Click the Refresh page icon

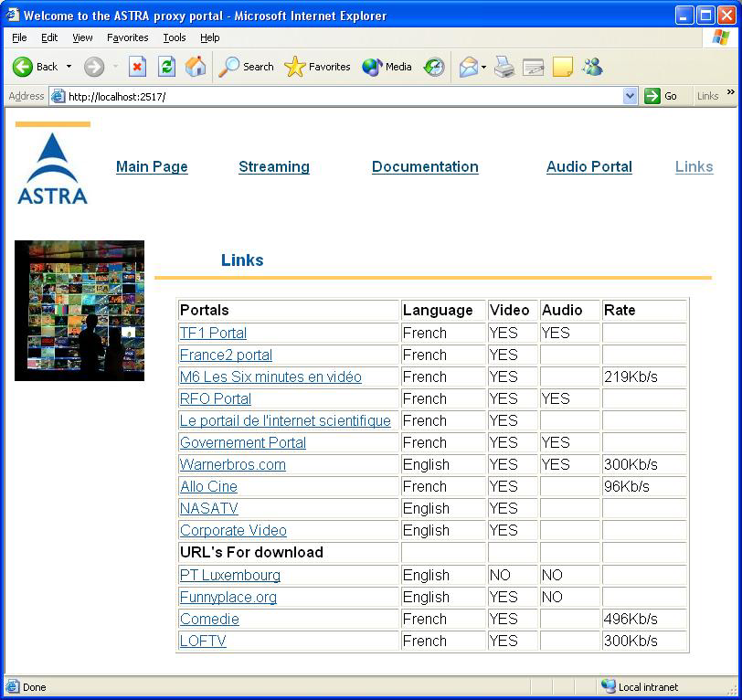[x=166, y=67]
